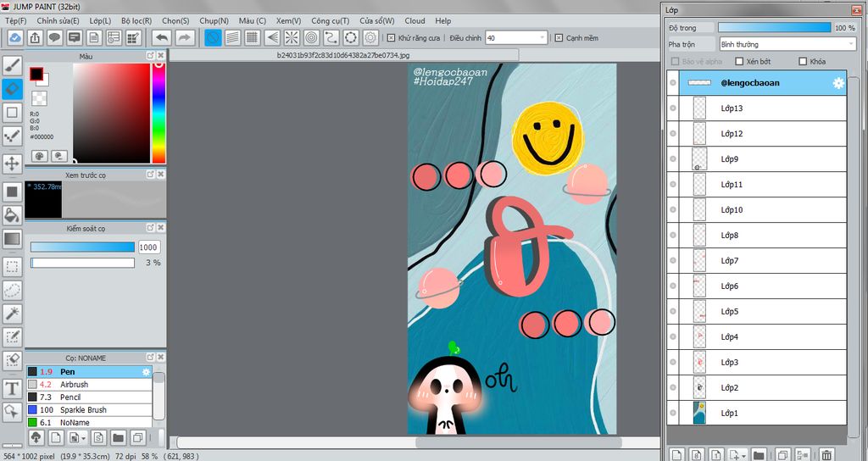Toggle visibility of Lớp4 layer
Screen dimensions: 868x461
[673, 336]
